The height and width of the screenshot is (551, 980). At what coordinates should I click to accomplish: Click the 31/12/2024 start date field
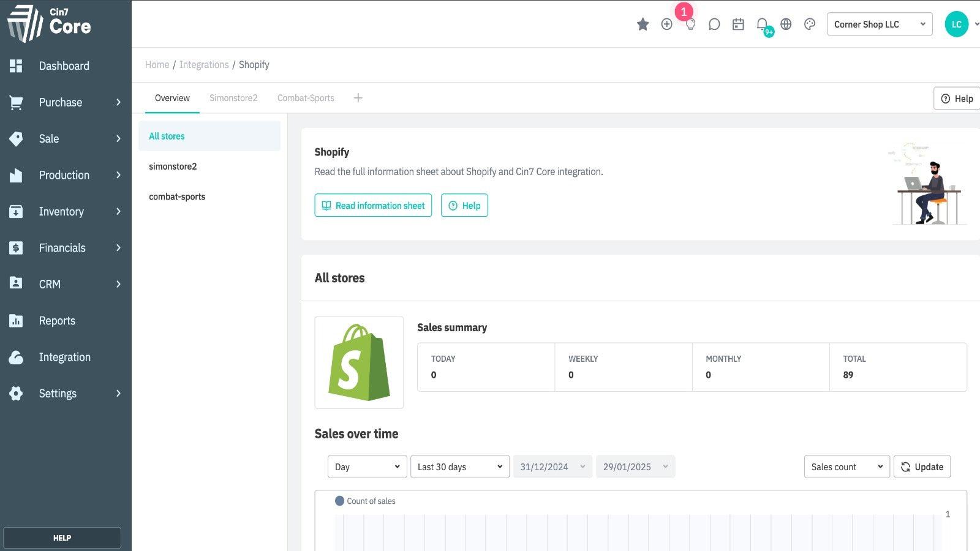point(552,467)
